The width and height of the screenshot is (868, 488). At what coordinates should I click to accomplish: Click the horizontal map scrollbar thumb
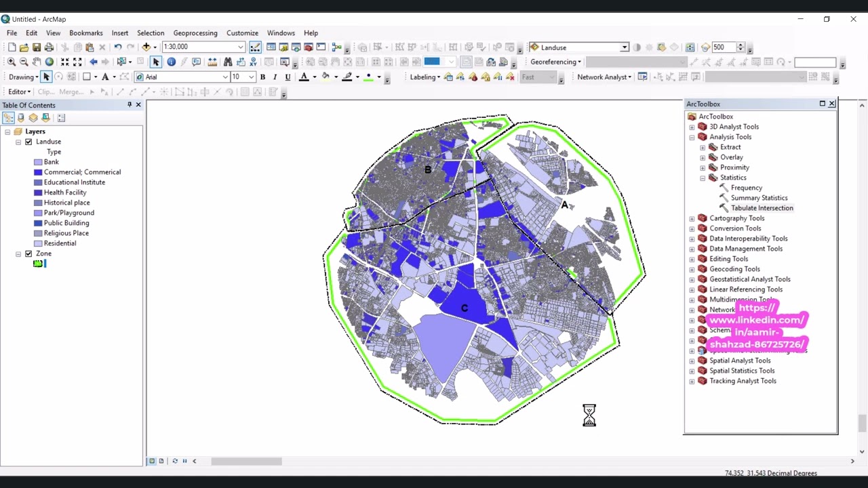coord(246,461)
